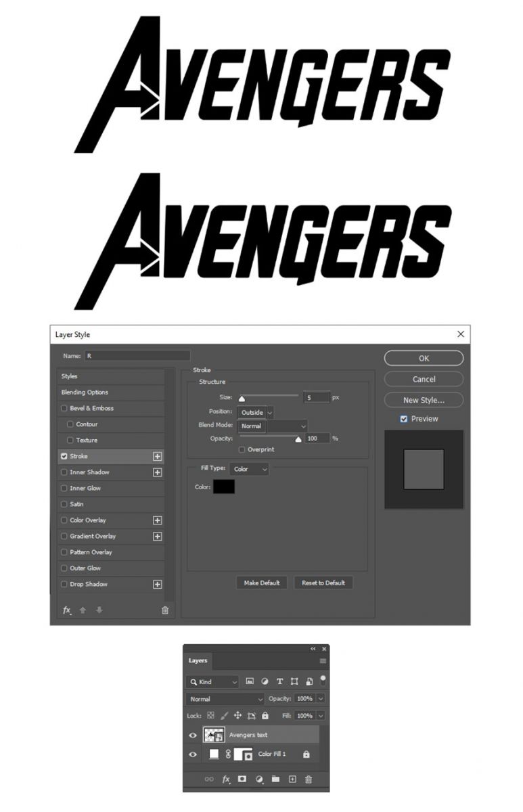Click the Reset to Default button
This screenshot has width=523, height=812.
pos(323,583)
